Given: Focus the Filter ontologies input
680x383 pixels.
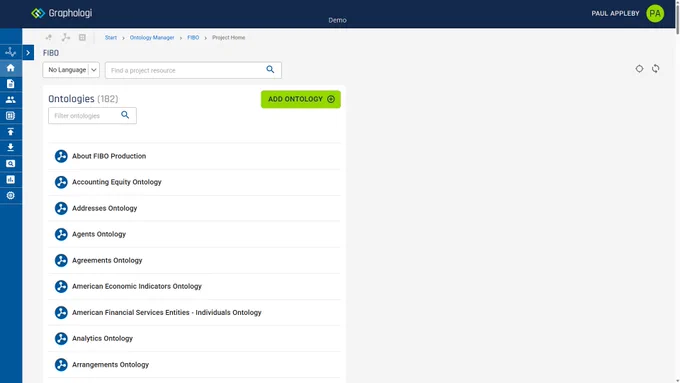Looking at the screenshot, I should (92, 116).
